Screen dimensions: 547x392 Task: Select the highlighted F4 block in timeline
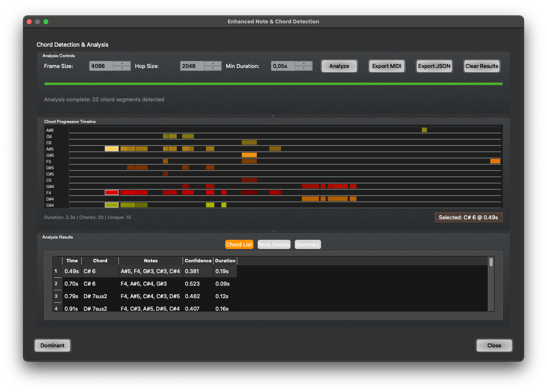(x=112, y=193)
